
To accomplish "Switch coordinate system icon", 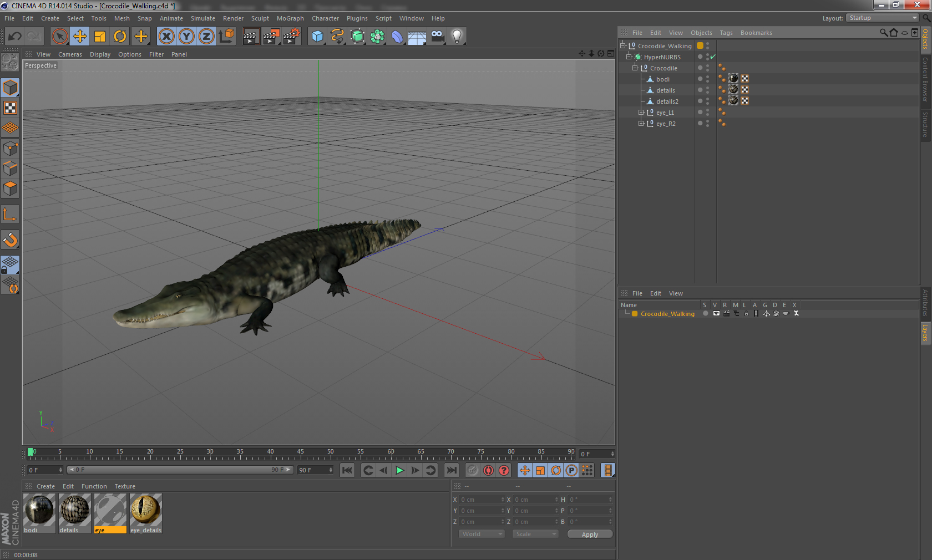I will click(x=226, y=37).
